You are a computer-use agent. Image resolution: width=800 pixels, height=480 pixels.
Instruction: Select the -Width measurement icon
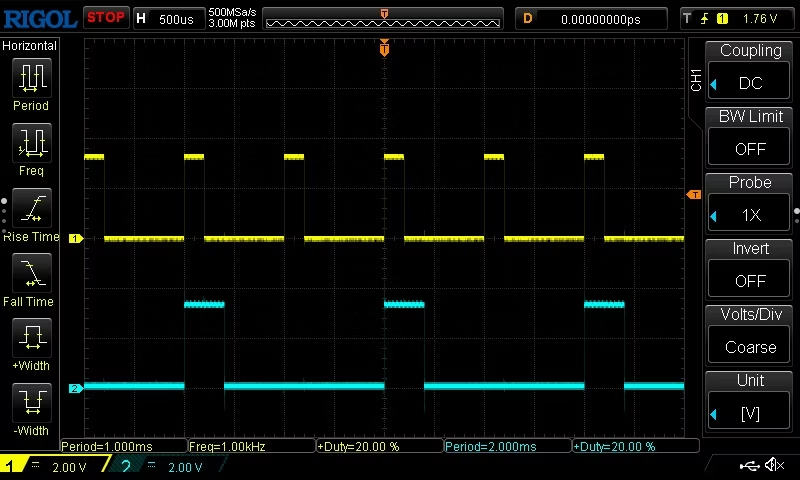[x=32, y=402]
